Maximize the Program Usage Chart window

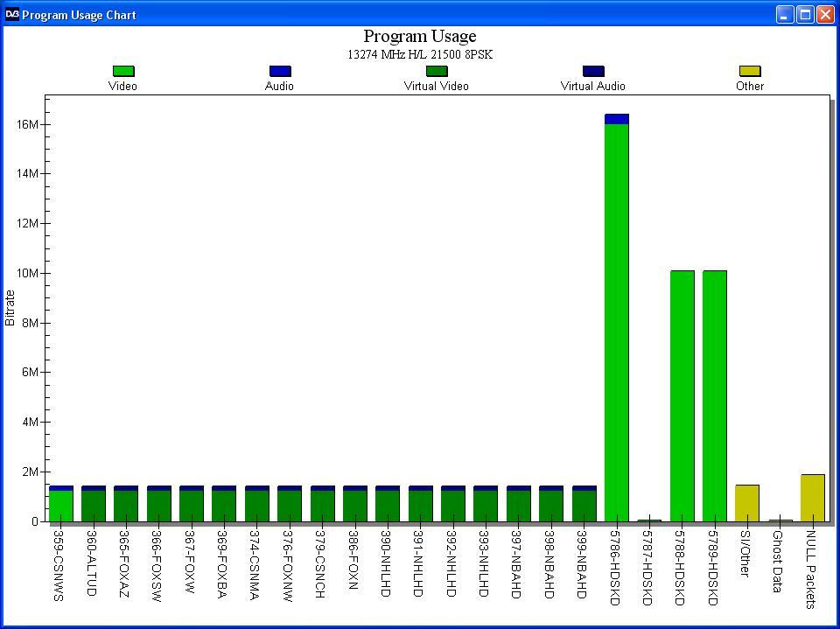pyautogui.click(x=805, y=15)
